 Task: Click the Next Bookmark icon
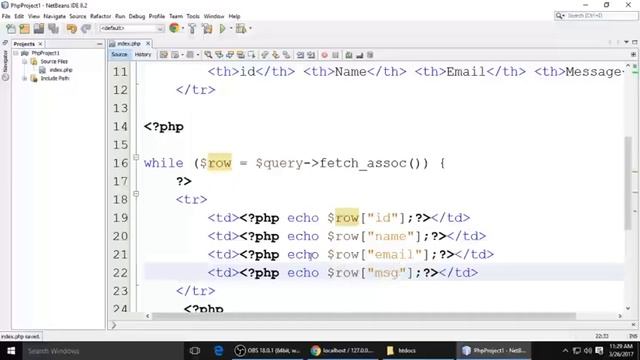pos(276,55)
